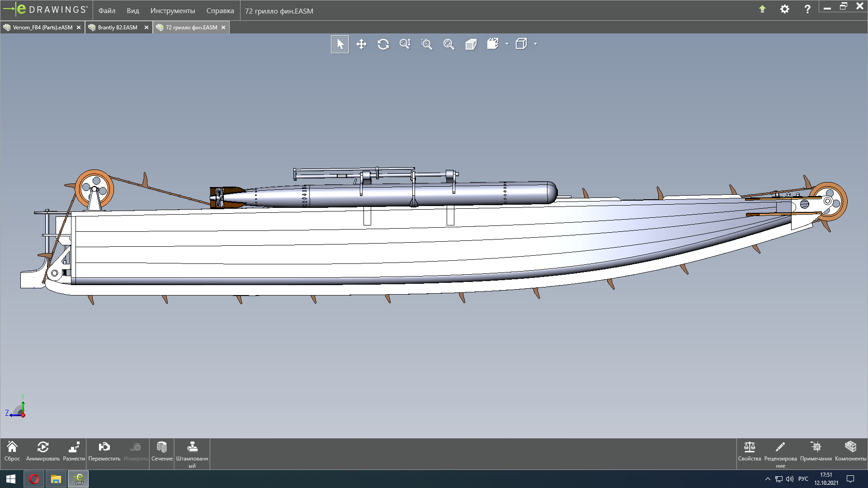Open the Инструменты menu
The width and height of the screenshot is (868, 488).
pyautogui.click(x=173, y=11)
